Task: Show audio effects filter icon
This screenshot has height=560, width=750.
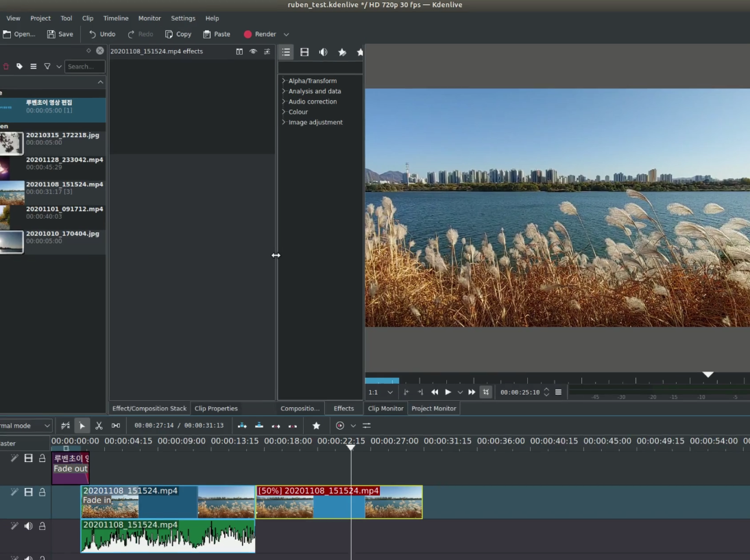Action: (323, 52)
